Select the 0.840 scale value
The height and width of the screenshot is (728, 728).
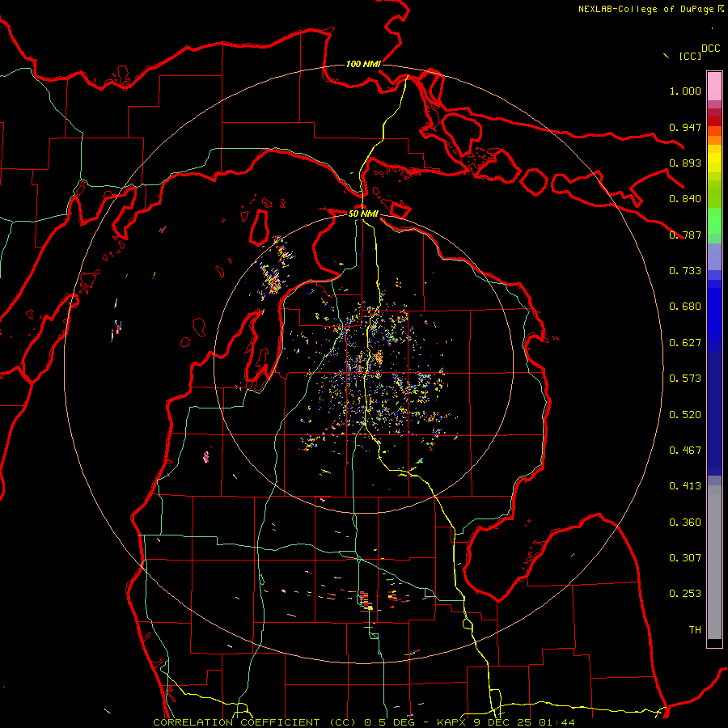[685, 199]
